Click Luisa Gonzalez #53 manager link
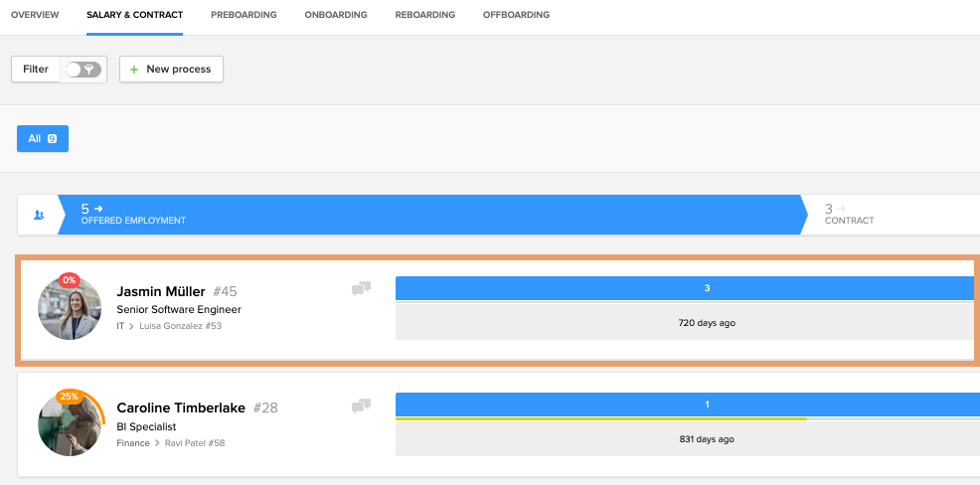Viewport: 980px width, 485px height. (x=181, y=326)
